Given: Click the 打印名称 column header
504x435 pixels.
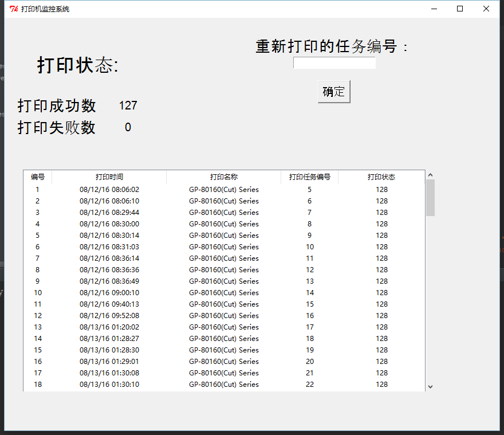Looking at the screenshot, I should pos(223,177).
